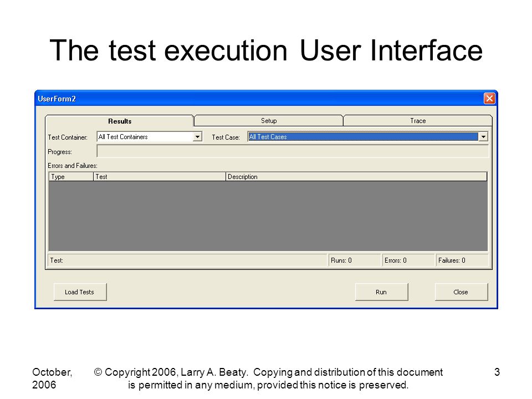
Task: Click the UserForm2 title bar text
Action: (x=57, y=99)
